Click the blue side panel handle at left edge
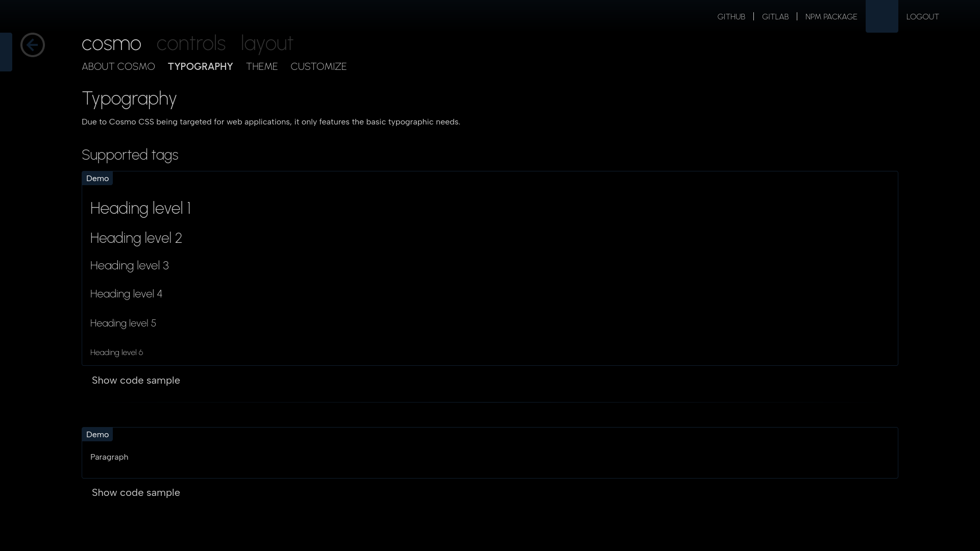Image resolution: width=980 pixels, height=551 pixels. (6, 52)
